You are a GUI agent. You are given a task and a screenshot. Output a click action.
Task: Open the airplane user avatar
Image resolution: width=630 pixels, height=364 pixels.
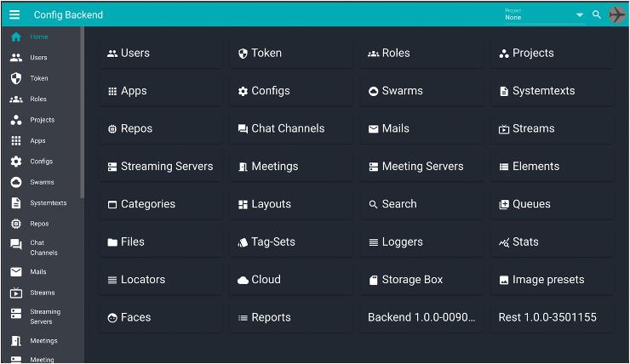click(617, 14)
